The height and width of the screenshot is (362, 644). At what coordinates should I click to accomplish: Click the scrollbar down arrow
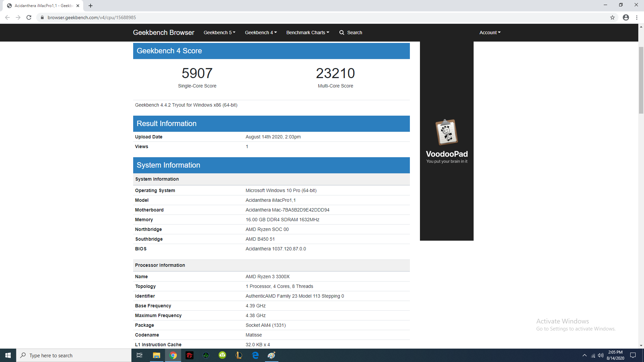coord(641,345)
